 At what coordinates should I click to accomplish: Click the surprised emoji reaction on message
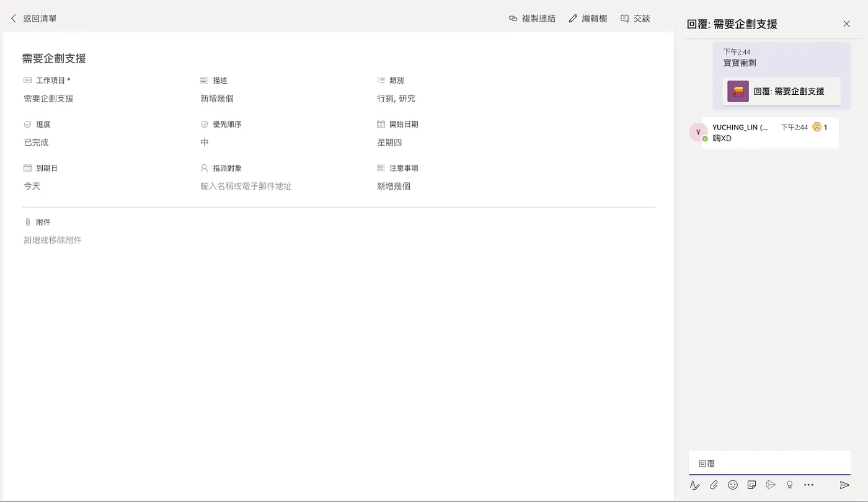pos(817,127)
